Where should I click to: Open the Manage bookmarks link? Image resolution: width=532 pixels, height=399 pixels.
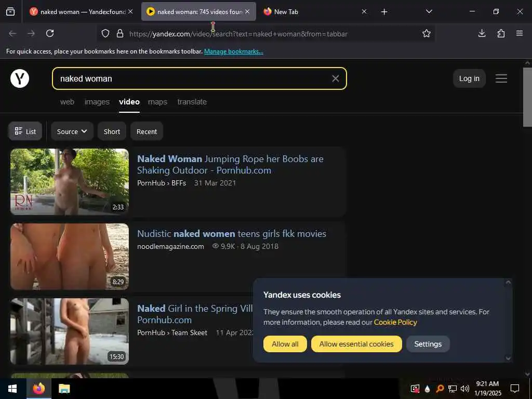pos(233,51)
